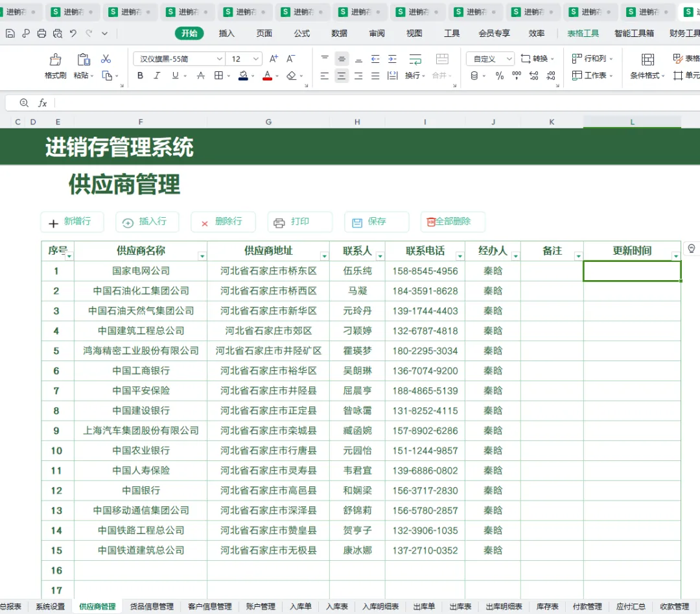This screenshot has width=700, height=614.
Task: Click the fx insert function icon
Action: tap(42, 103)
